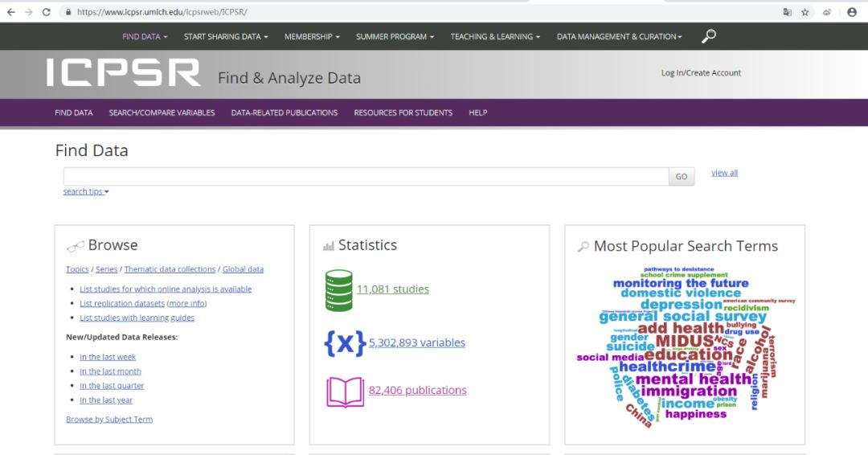Open the SUMMER PROGRAM dropdown menu

[395, 37]
